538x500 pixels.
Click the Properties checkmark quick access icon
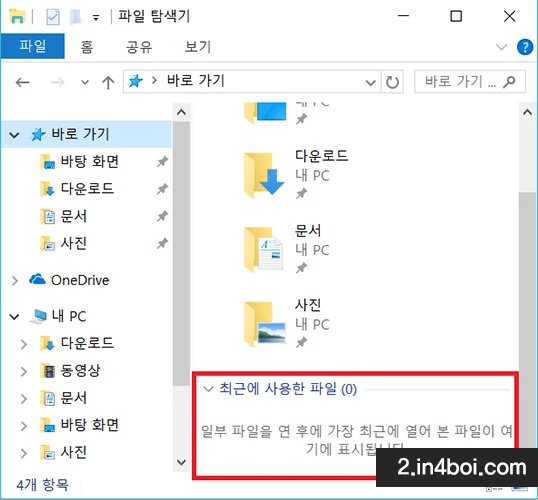52,17
